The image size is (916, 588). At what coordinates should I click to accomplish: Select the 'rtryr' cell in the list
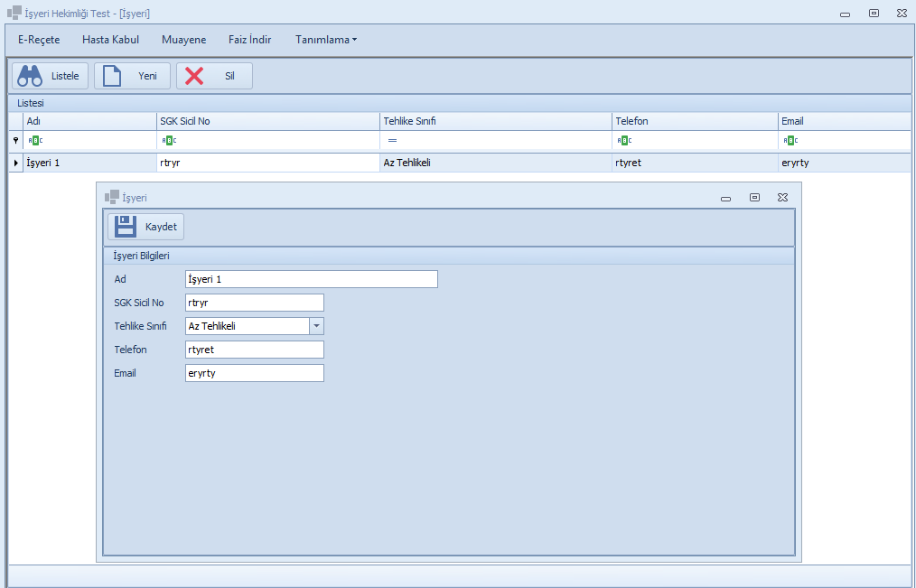point(268,163)
